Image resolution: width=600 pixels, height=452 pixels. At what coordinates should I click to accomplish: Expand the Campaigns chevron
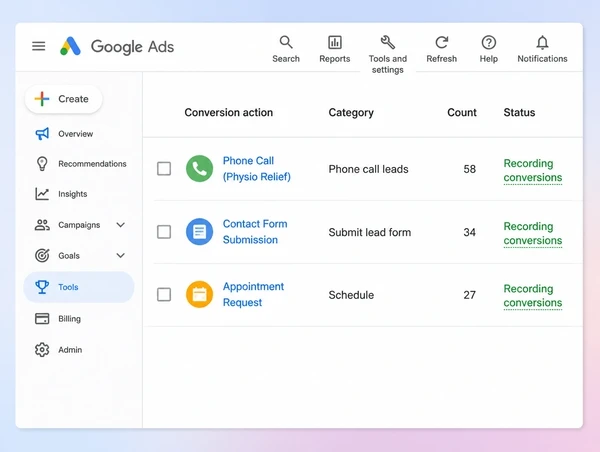pyautogui.click(x=121, y=225)
